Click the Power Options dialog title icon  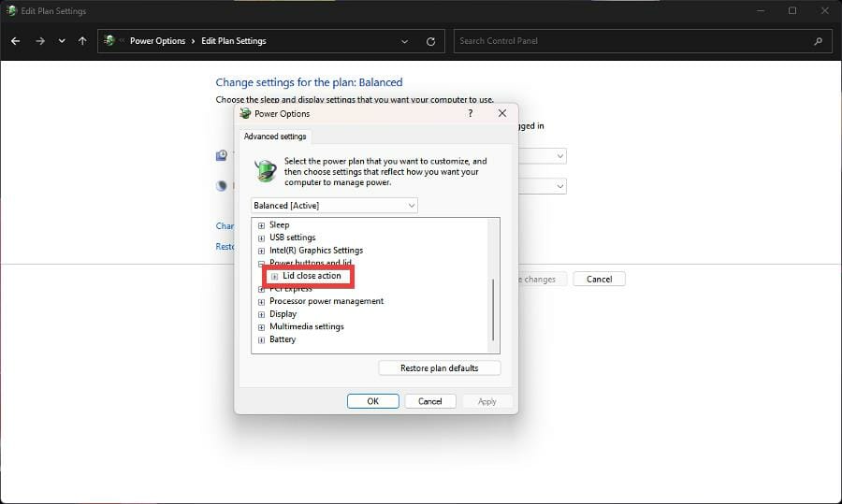click(x=245, y=113)
